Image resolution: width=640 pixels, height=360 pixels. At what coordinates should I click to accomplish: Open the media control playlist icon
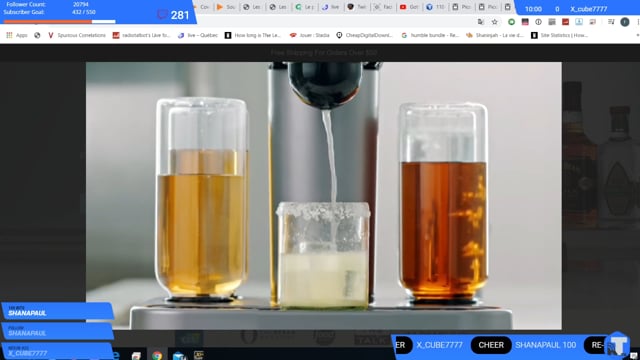pyautogui.click(x=611, y=22)
